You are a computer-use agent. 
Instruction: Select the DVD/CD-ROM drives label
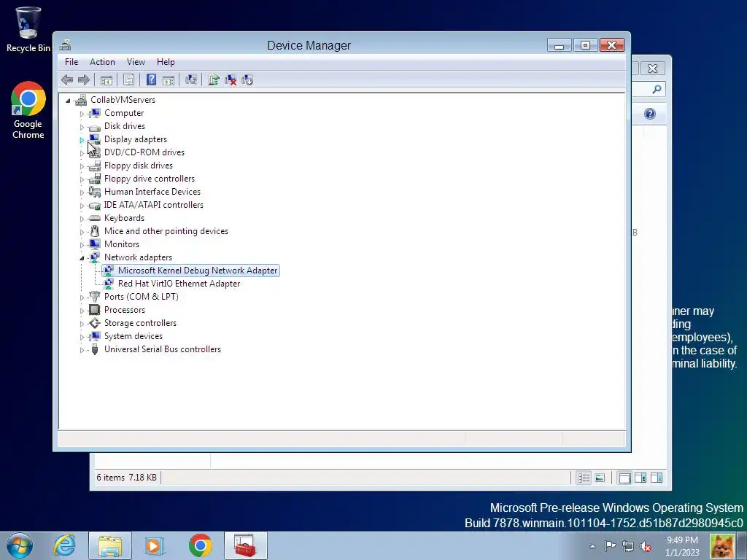144,152
